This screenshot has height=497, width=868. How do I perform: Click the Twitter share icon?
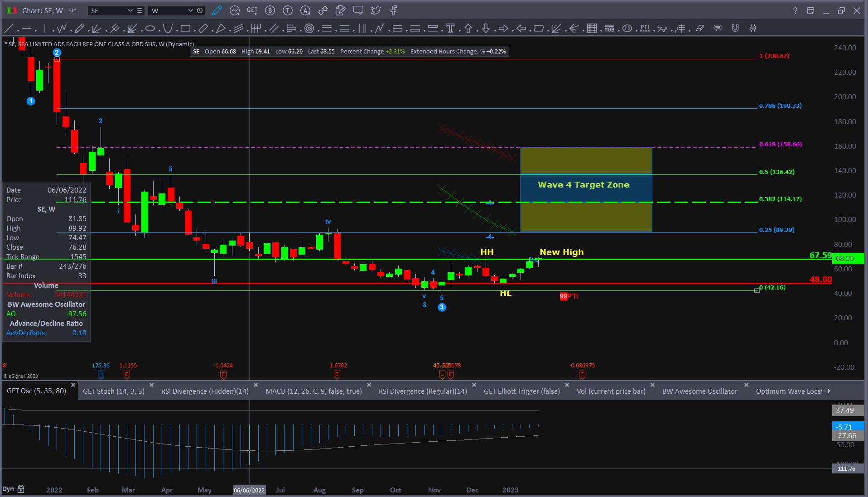point(376,10)
